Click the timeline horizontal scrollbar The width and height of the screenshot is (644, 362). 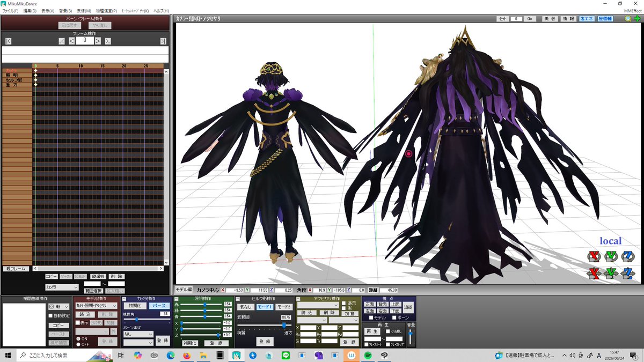(x=99, y=269)
